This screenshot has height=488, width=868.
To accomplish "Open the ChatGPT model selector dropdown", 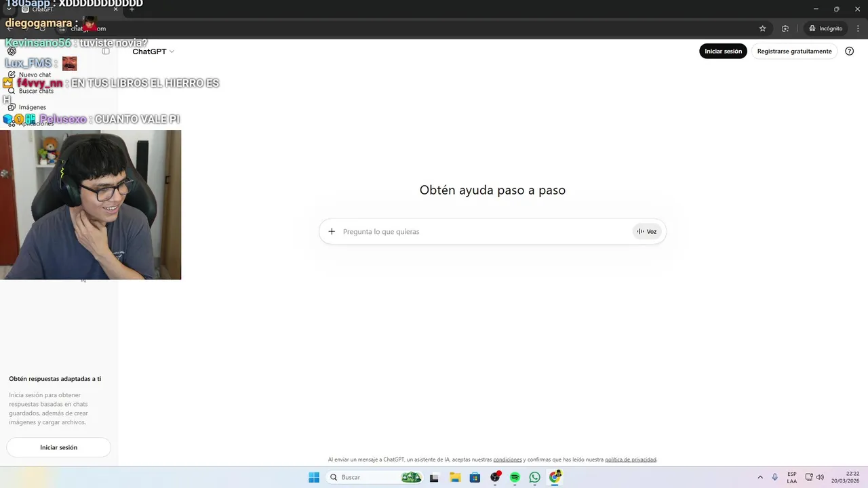I will (x=153, y=52).
